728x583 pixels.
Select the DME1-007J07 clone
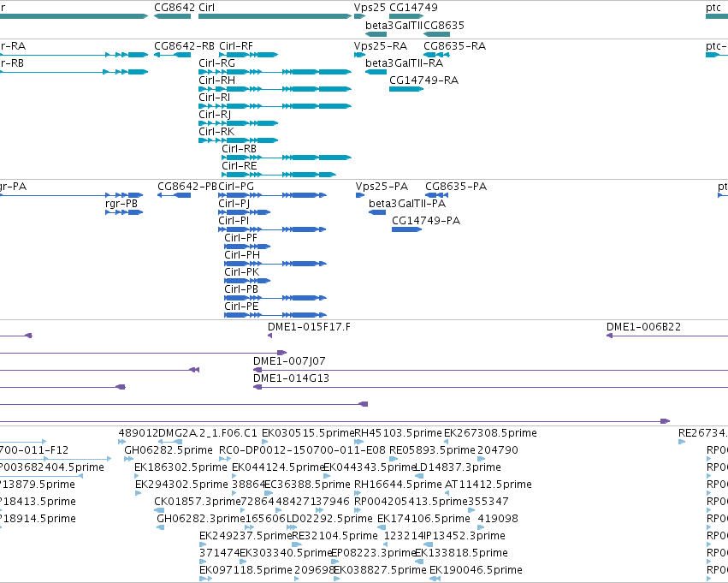click(490, 370)
